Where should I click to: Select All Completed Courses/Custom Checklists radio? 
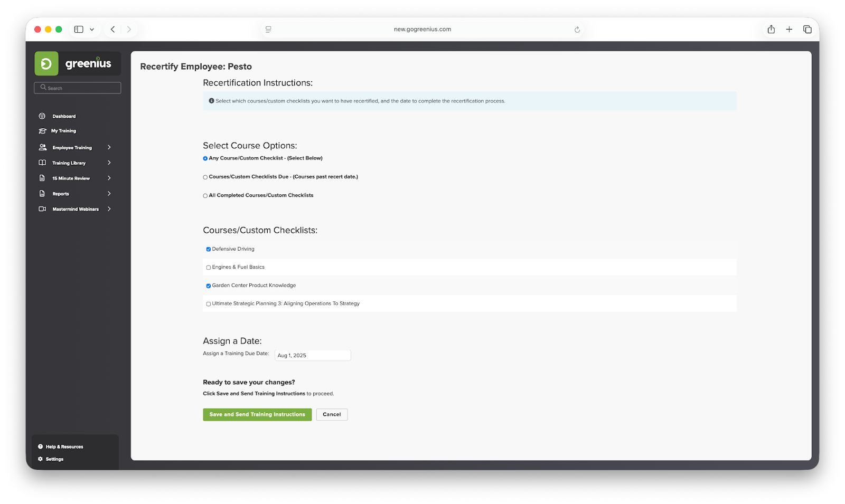[205, 196]
